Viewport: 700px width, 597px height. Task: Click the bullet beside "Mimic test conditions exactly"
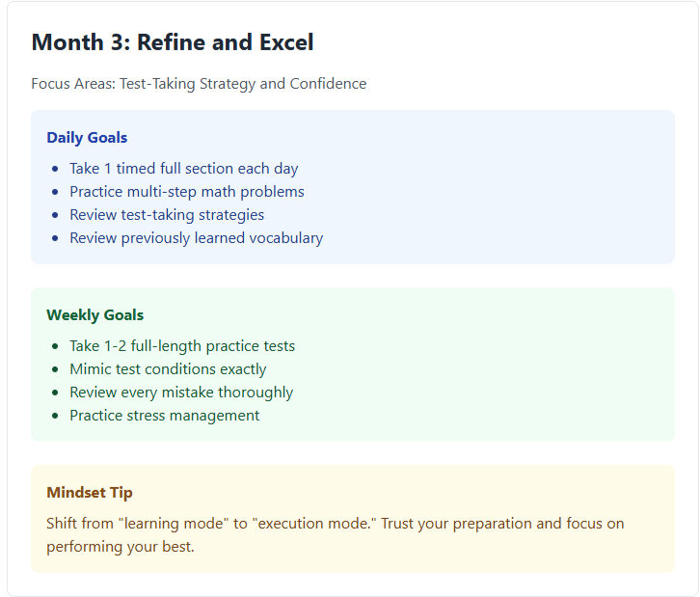tap(55, 369)
